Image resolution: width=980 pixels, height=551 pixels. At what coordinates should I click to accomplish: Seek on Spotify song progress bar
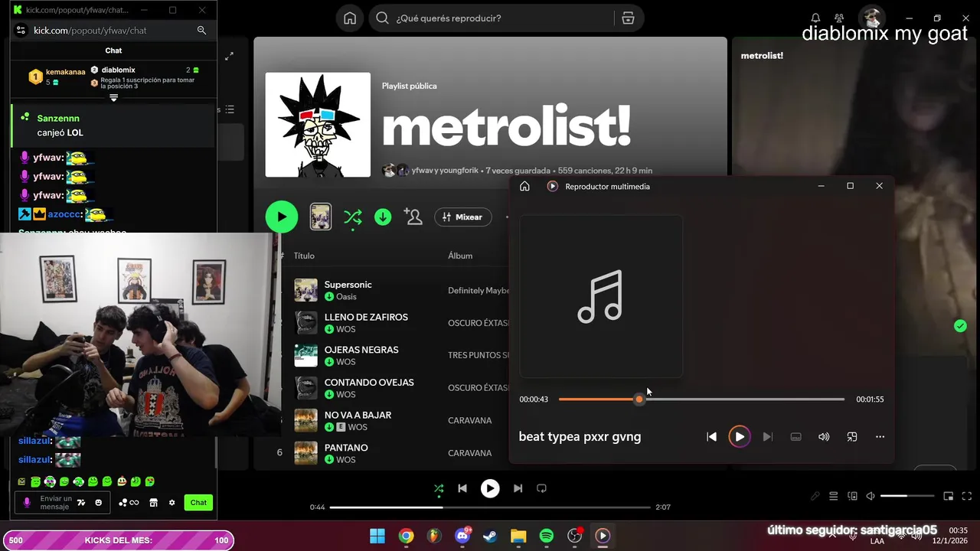492,507
